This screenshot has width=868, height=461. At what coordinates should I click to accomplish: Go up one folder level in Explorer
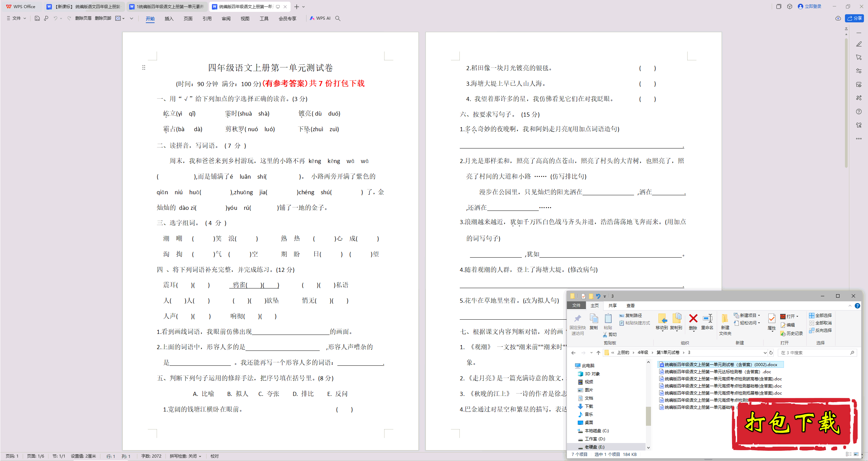(598, 353)
